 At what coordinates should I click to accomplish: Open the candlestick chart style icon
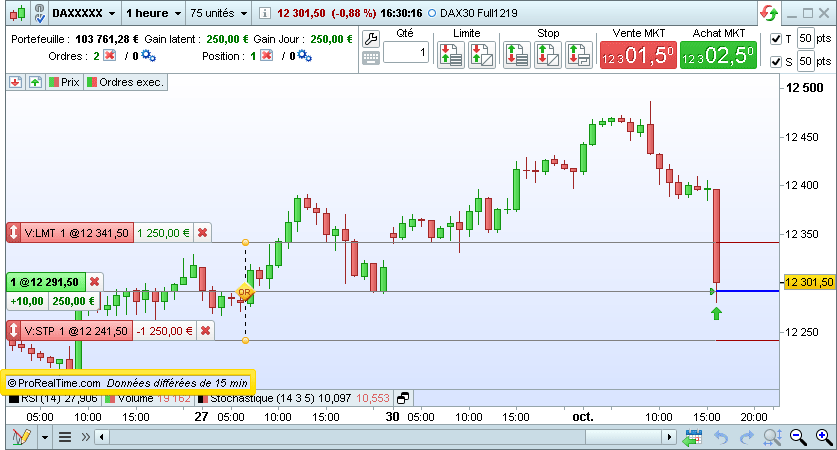(x=18, y=13)
